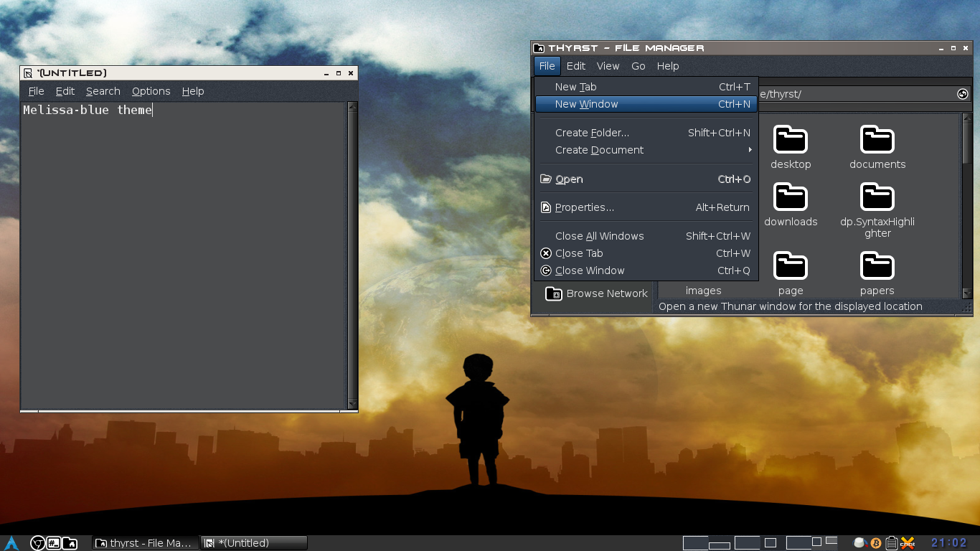Open the Edit menu in file manager
980x551 pixels.
click(576, 66)
